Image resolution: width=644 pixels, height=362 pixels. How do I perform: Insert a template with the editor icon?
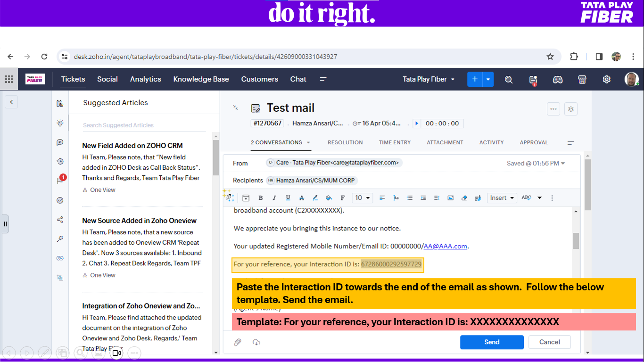tap(246, 198)
